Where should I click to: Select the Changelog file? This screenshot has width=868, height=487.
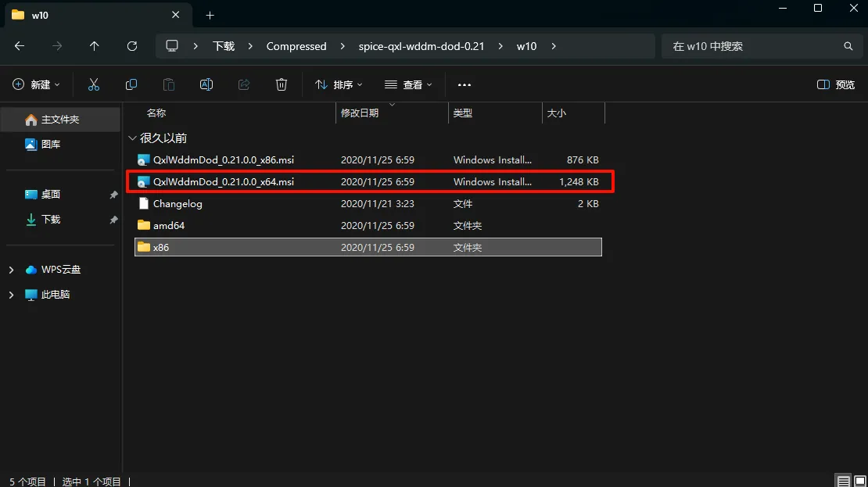(x=368, y=204)
